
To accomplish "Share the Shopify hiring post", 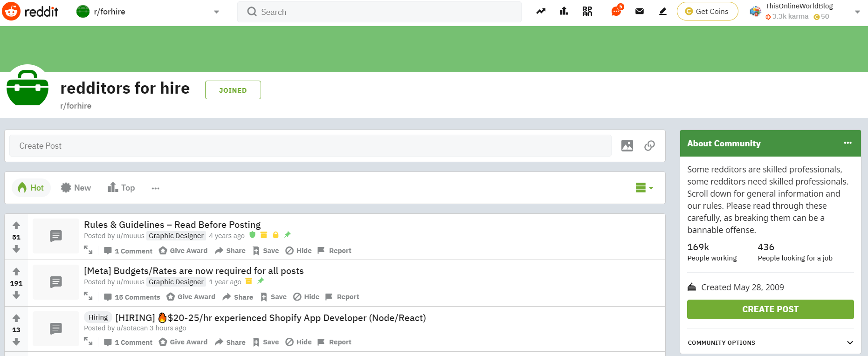I will 230,342.
